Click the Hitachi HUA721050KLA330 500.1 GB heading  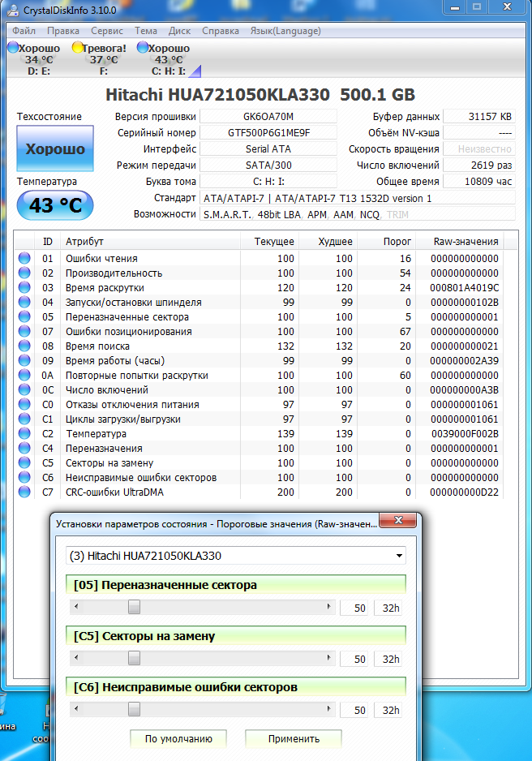(x=260, y=95)
